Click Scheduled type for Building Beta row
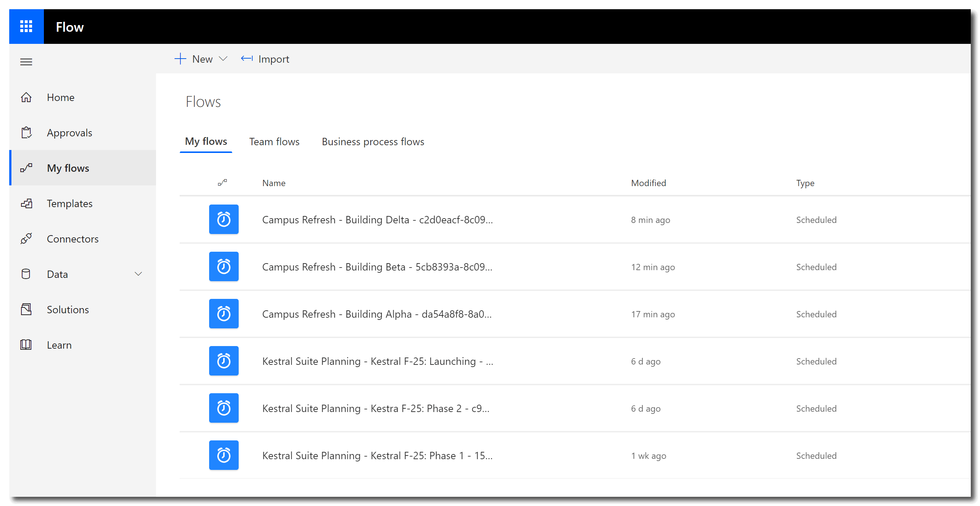 click(x=816, y=267)
